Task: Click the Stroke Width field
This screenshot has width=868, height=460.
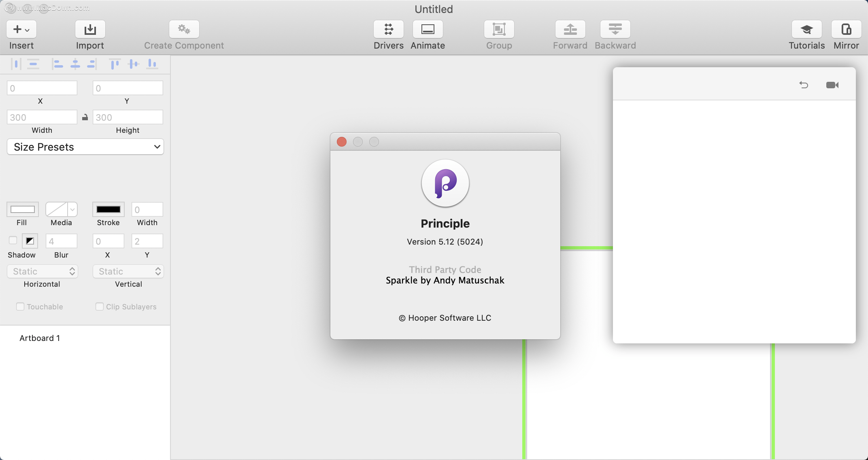Action: pyautogui.click(x=147, y=209)
